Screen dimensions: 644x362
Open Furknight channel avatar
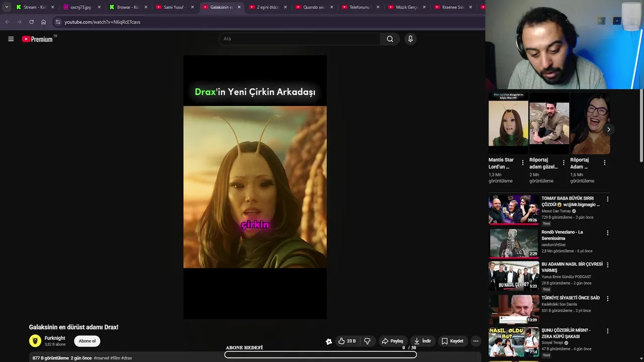[x=35, y=341]
